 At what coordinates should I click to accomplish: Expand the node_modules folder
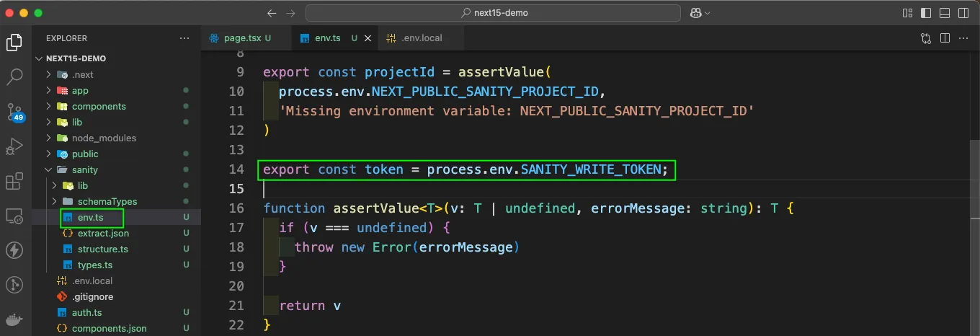[49, 138]
